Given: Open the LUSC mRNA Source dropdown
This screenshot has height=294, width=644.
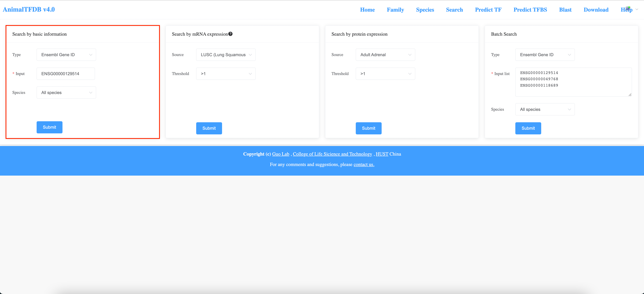Looking at the screenshot, I should pyautogui.click(x=225, y=55).
